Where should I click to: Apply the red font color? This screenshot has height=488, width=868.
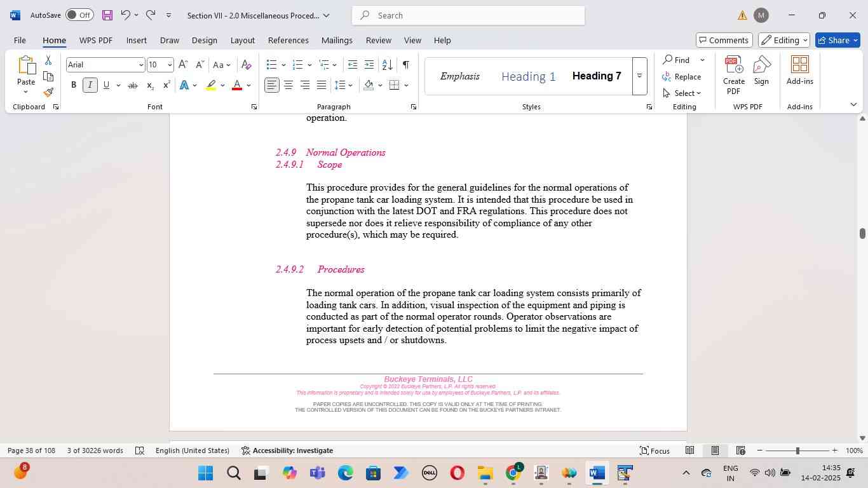237,85
